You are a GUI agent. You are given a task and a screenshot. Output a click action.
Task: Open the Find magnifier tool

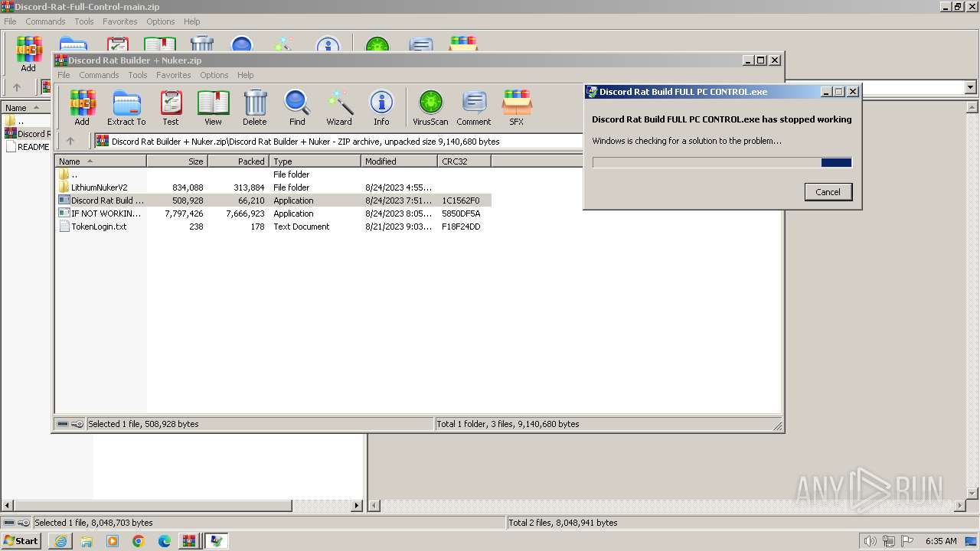coord(297,107)
